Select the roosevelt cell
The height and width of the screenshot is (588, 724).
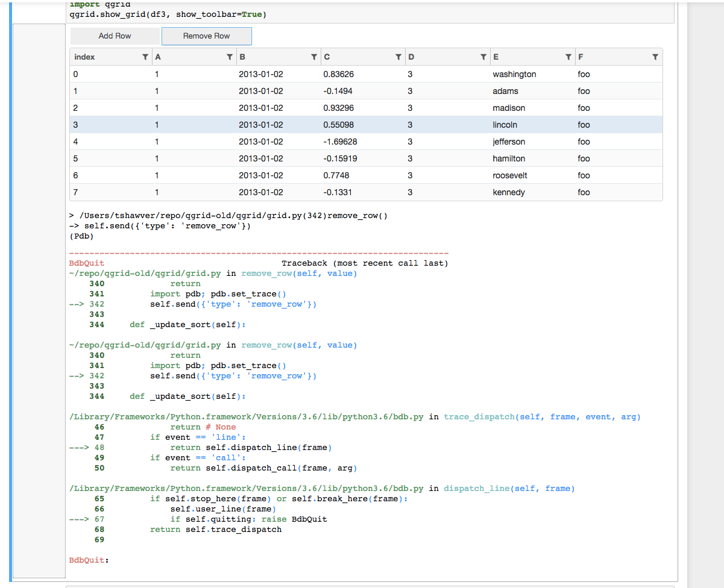(510, 175)
